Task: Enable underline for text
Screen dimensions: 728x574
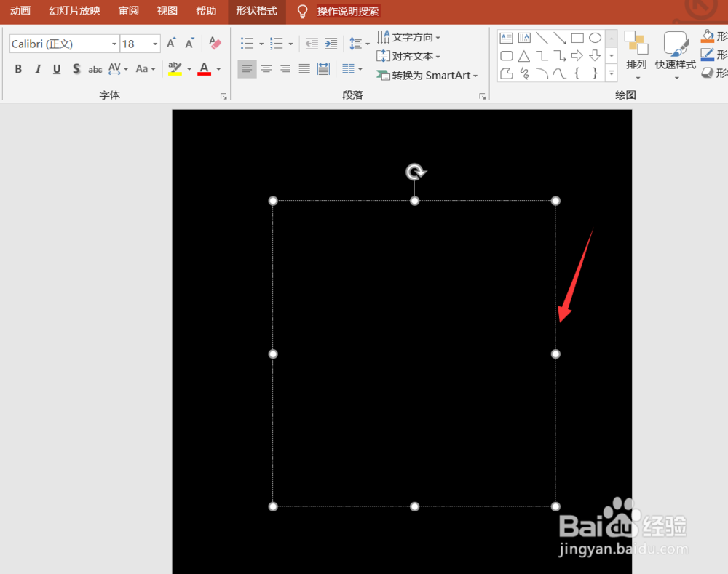Action: [x=56, y=68]
